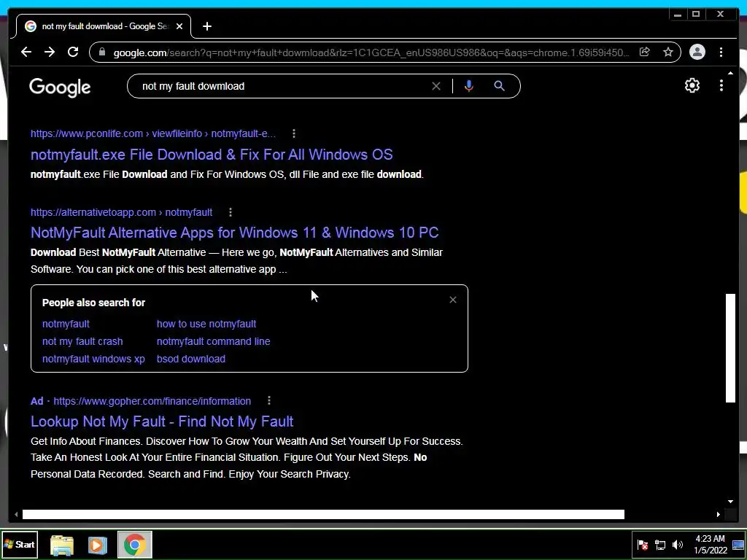Bookmark this page with the star icon
Image resolution: width=747 pixels, height=560 pixels.
pyautogui.click(x=668, y=52)
